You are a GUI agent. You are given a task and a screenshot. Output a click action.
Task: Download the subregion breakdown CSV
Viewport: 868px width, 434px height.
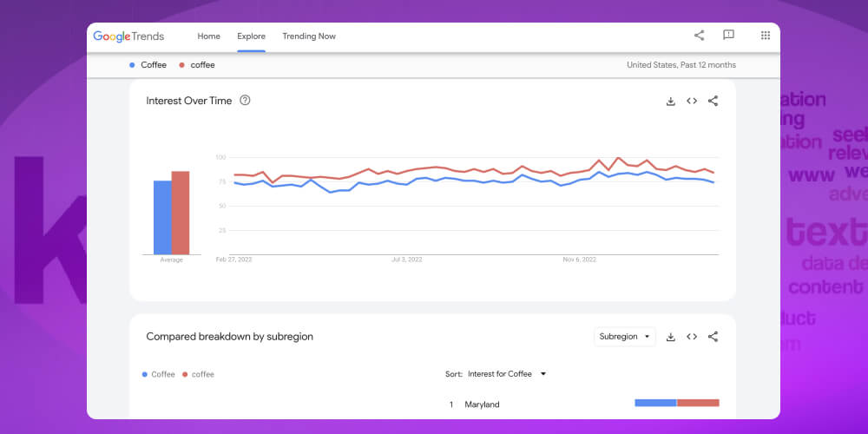tap(670, 337)
